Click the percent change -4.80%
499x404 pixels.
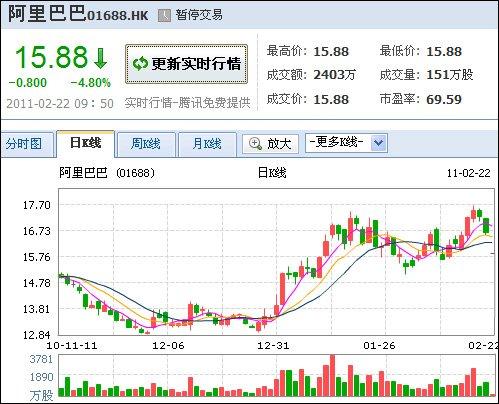tap(90, 83)
